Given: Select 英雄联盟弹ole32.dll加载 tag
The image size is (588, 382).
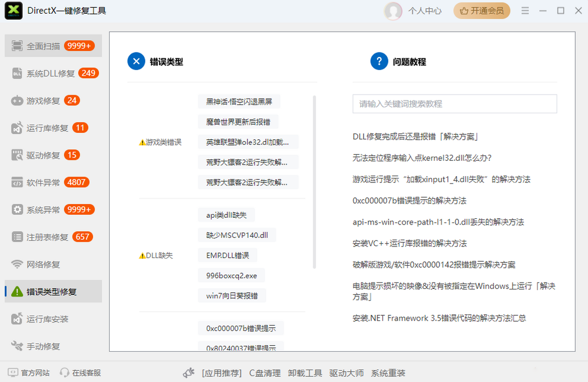Looking at the screenshot, I should pyautogui.click(x=248, y=142).
